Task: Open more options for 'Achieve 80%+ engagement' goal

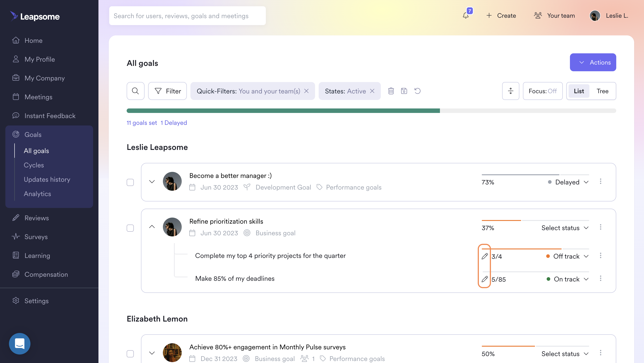Action: 601,353
